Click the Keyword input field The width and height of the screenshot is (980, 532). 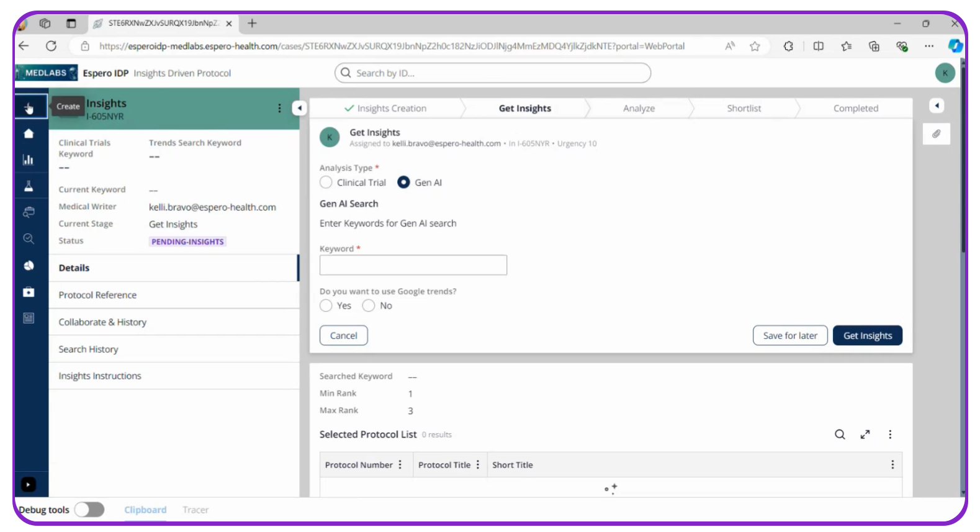pyautogui.click(x=413, y=265)
